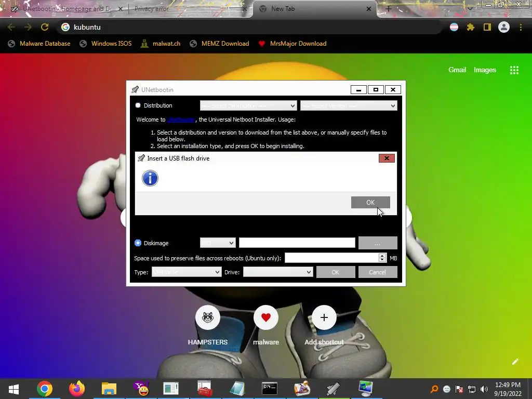The height and width of the screenshot is (399, 532).
Task: Open the notepad app on the taskbar
Action: tap(237, 389)
